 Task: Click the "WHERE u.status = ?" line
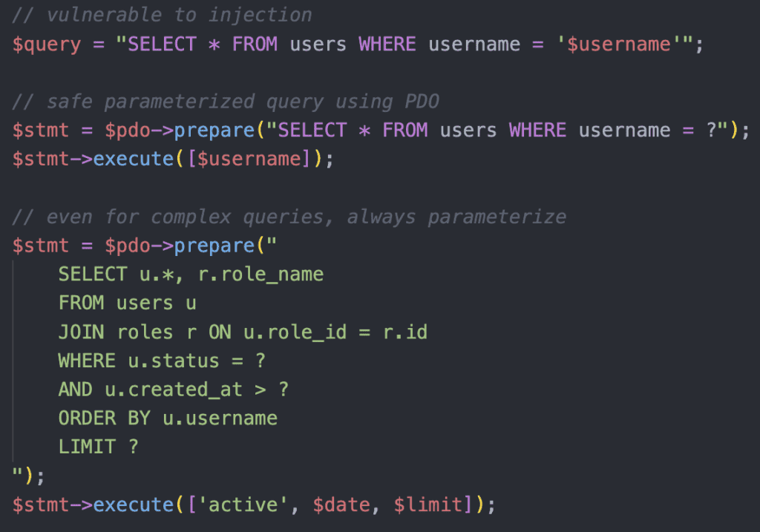pos(162,361)
